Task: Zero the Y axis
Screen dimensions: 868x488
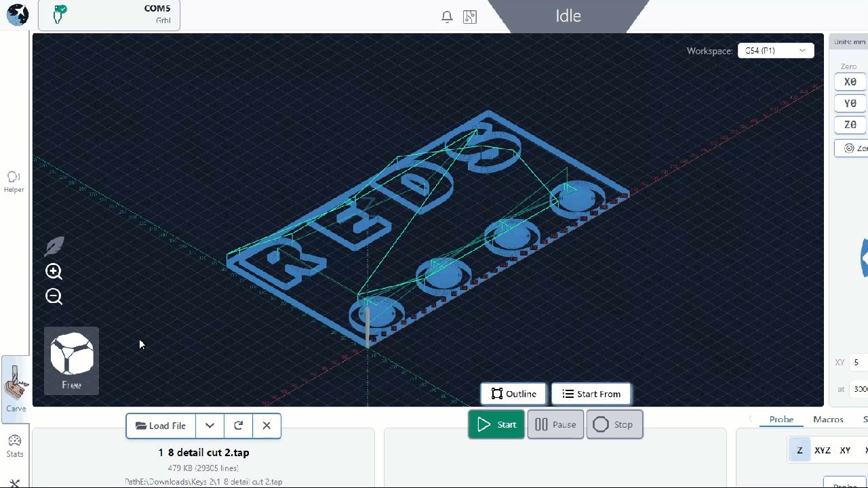Action: [850, 104]
